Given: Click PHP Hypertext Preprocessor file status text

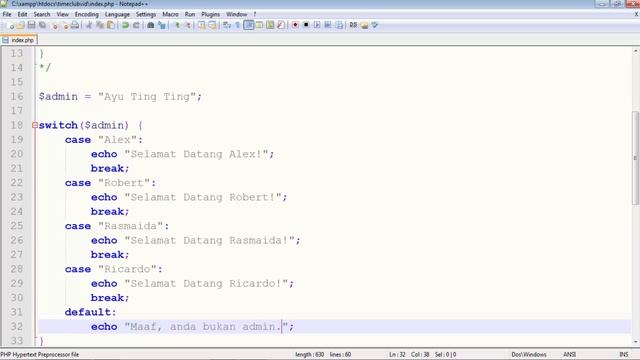Looking at the screenshot, I should [40, 355].
